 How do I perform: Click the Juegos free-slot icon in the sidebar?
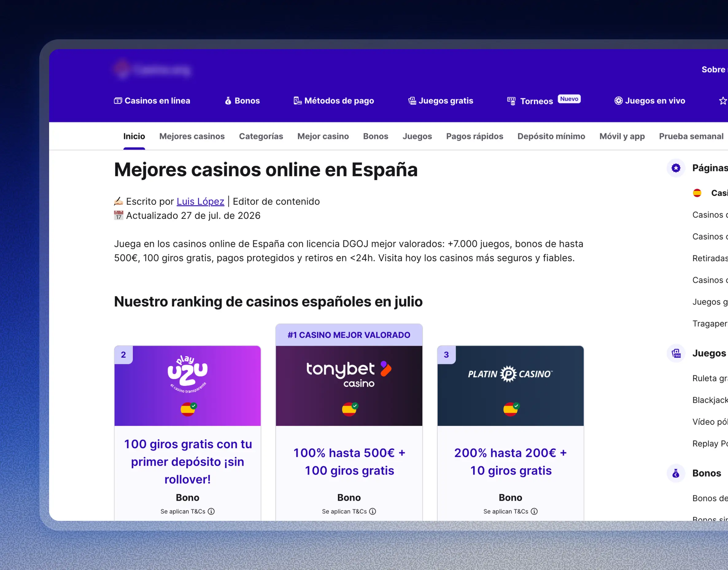click(x=676, y=353)
